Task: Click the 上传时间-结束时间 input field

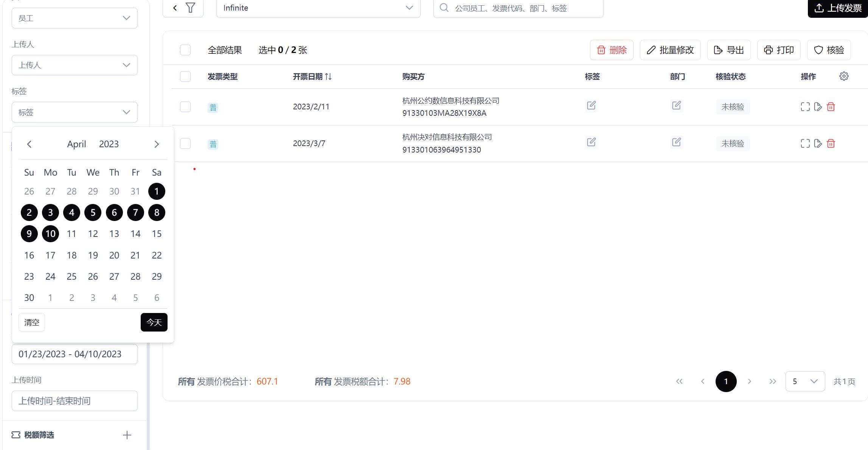Action: tap(75, 401)
